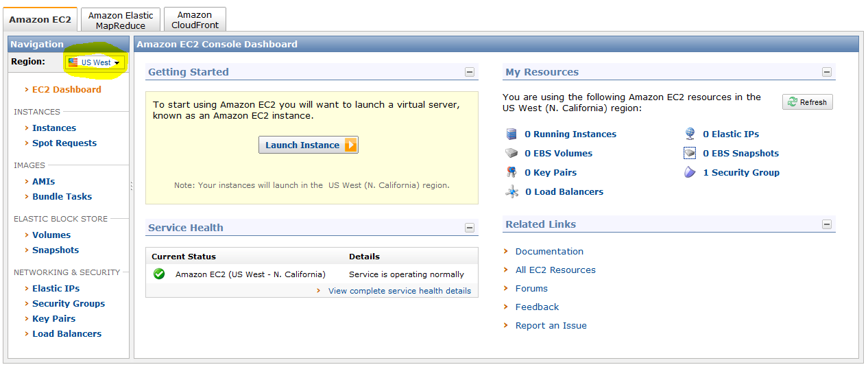Click the 1 Security Group link

click(741, 173)
